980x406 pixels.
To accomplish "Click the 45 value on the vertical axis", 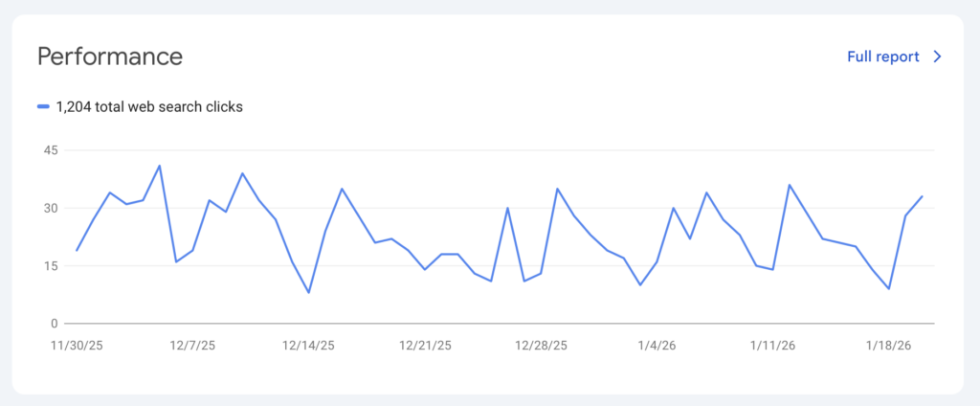I will [x=50, y=150].
